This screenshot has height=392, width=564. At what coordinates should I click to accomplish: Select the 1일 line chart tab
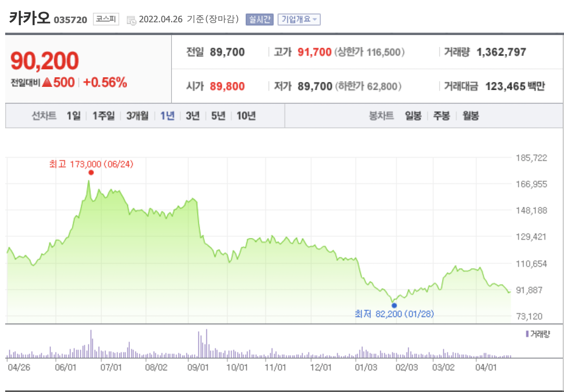(x=74, y=116)
